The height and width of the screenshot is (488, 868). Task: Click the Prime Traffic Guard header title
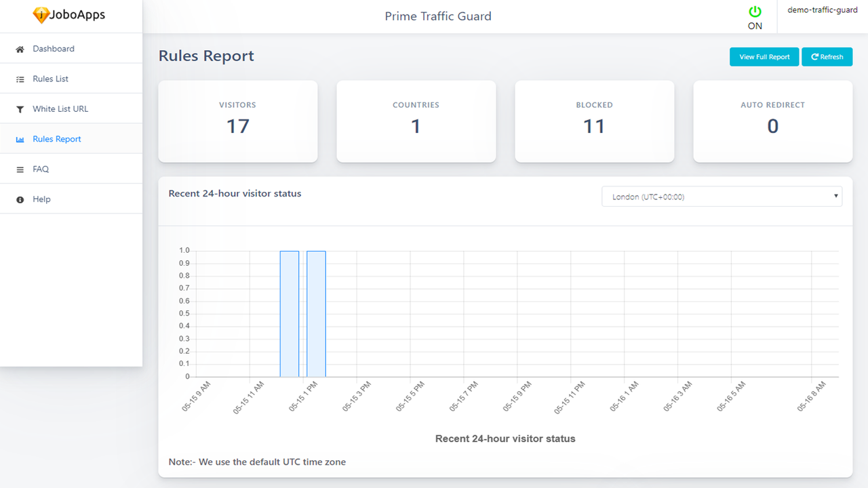tap(438, 16)
